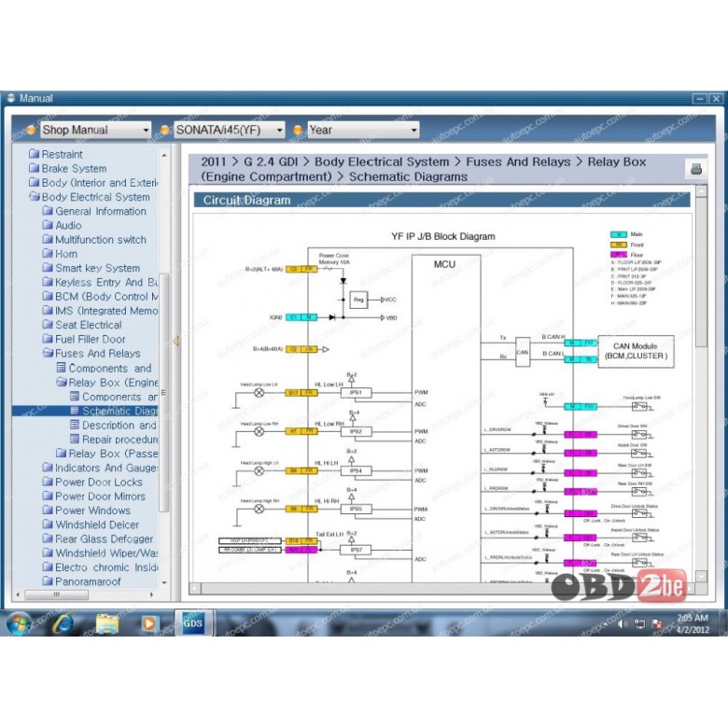Screen dimensions: 728x728
Task: Collapse the left tree panel with the arrow handle
Action: [175, 342]
